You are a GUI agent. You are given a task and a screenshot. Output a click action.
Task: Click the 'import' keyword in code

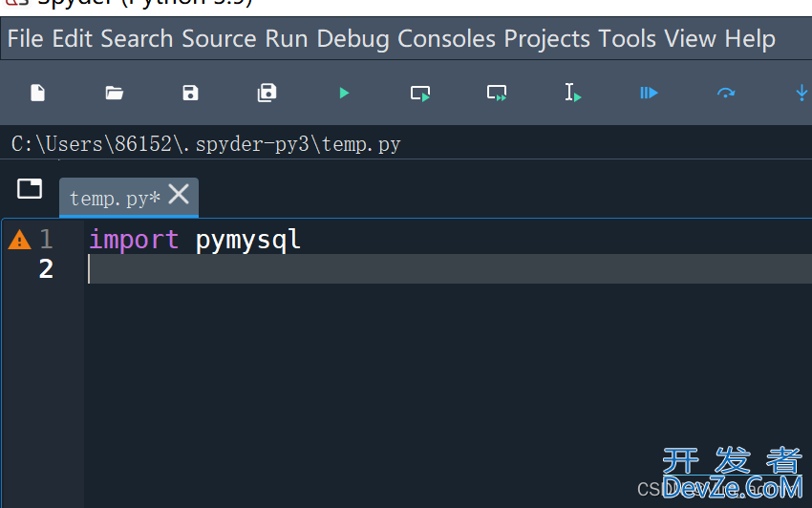[x=134, y=240]
